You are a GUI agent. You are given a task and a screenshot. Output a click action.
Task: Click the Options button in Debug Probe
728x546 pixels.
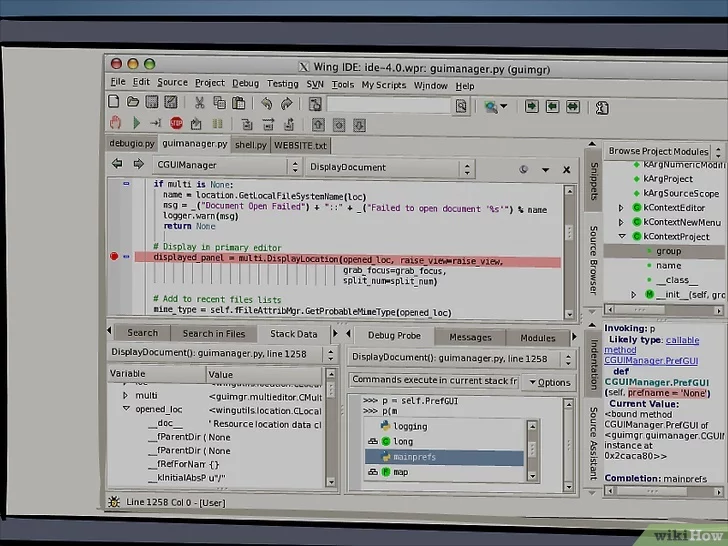click(x=550, y=383)
